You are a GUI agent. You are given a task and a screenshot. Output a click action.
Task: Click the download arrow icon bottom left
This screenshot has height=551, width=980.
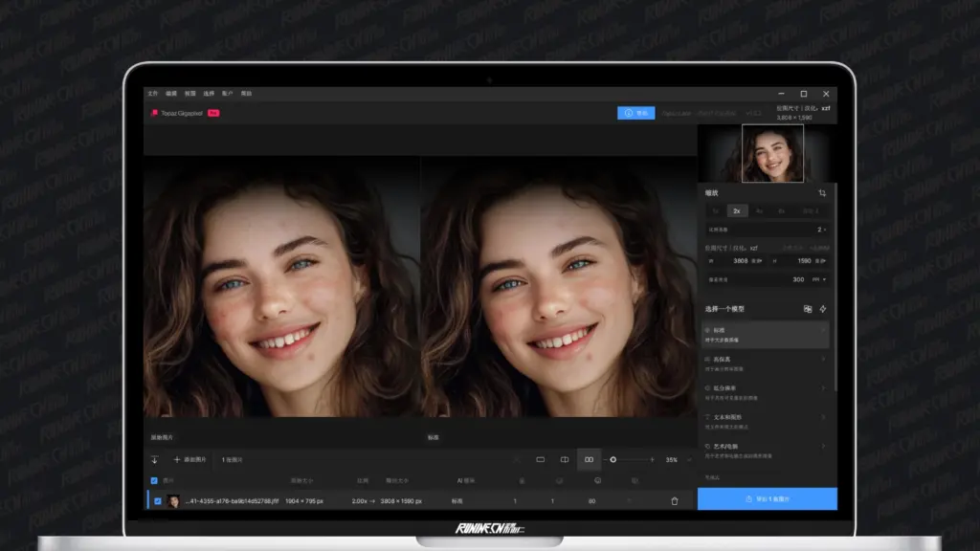click(154, 459)
